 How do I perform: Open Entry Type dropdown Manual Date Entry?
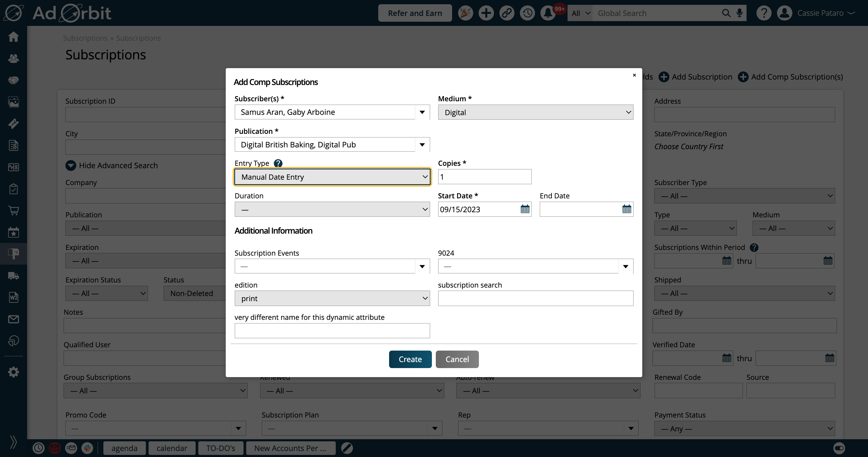[x=332, y=177]
